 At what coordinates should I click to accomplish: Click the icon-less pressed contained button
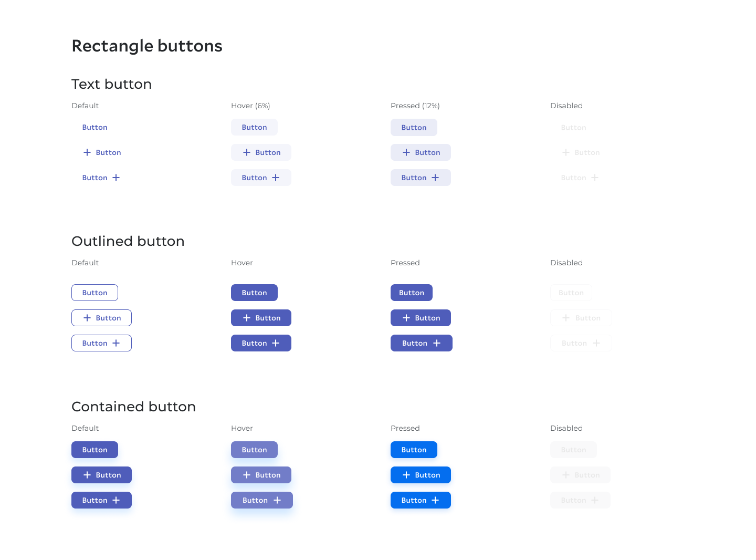tap(414, 450)
